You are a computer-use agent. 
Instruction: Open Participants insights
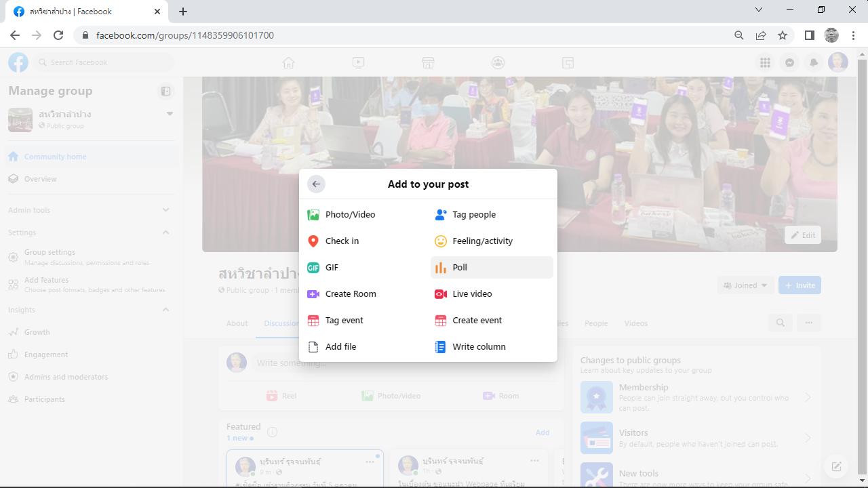[x=92, y=399]
